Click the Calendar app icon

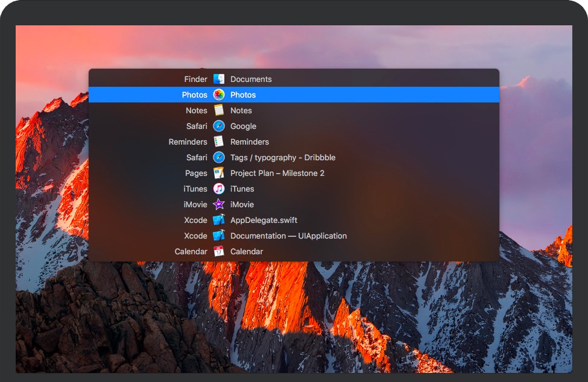coord(219,251)
